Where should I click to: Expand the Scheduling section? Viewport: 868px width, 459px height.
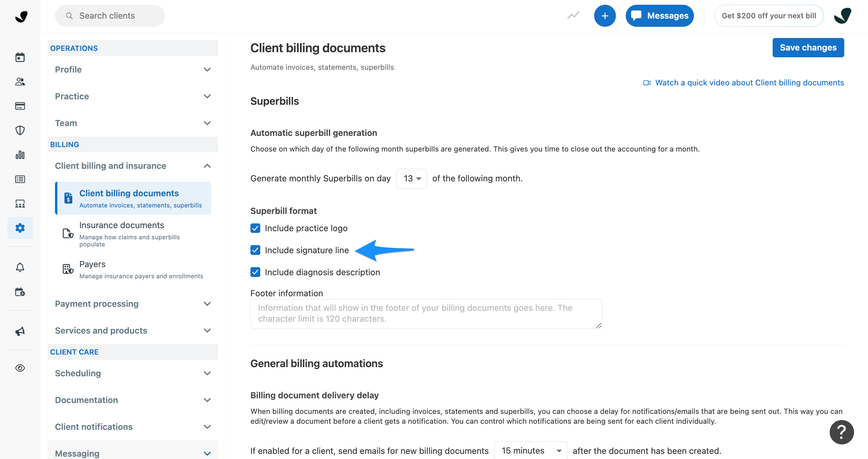tap(132, 373)
